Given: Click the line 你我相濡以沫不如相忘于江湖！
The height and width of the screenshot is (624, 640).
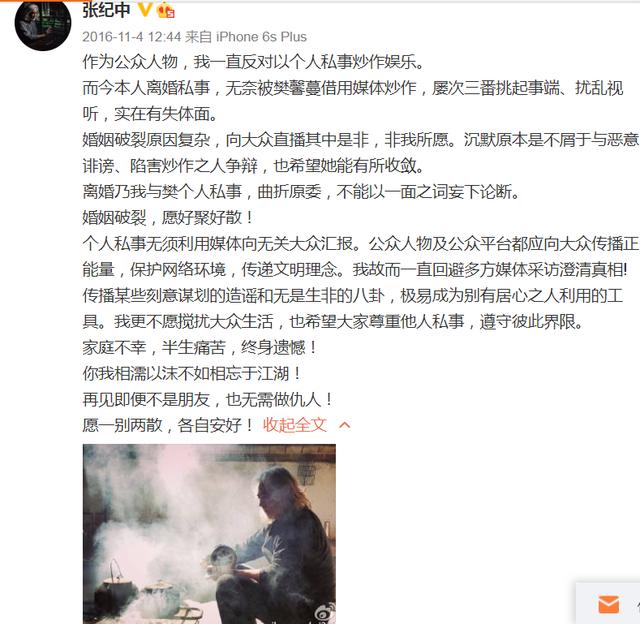Looking at the screenshot, I should click(x=192, y=373).
